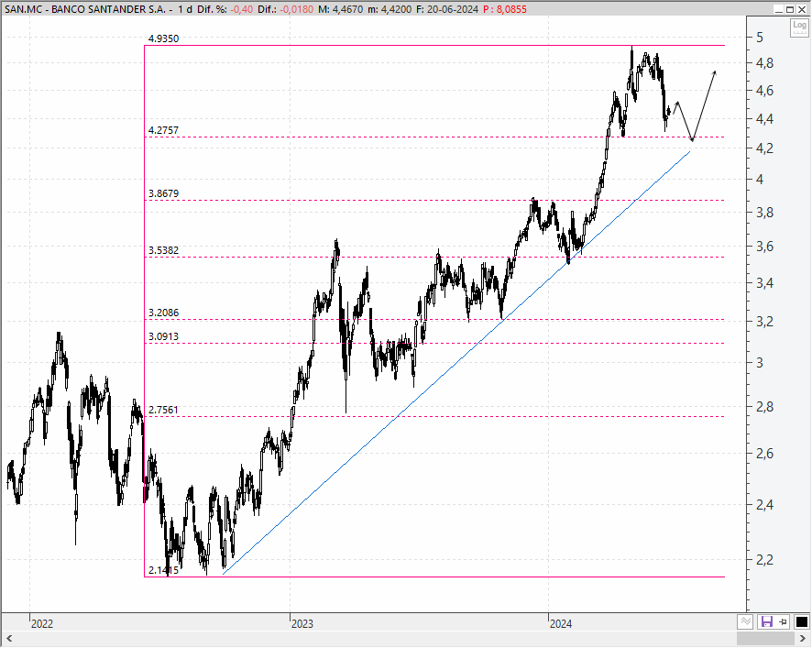The image size is (812, 648).
Task: Click the date F: 20-06-2024
Action: click(x=447, y=9)
